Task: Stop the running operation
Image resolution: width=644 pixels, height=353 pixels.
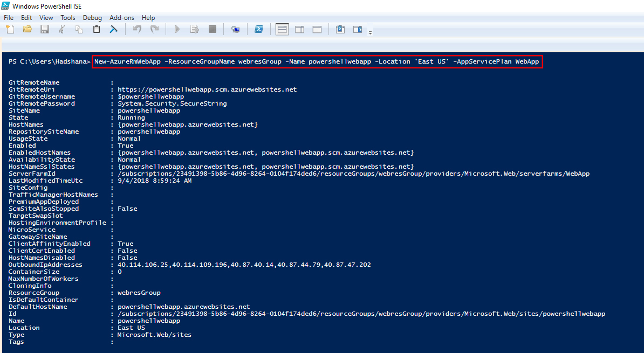Action: click(x=213, y=29)
